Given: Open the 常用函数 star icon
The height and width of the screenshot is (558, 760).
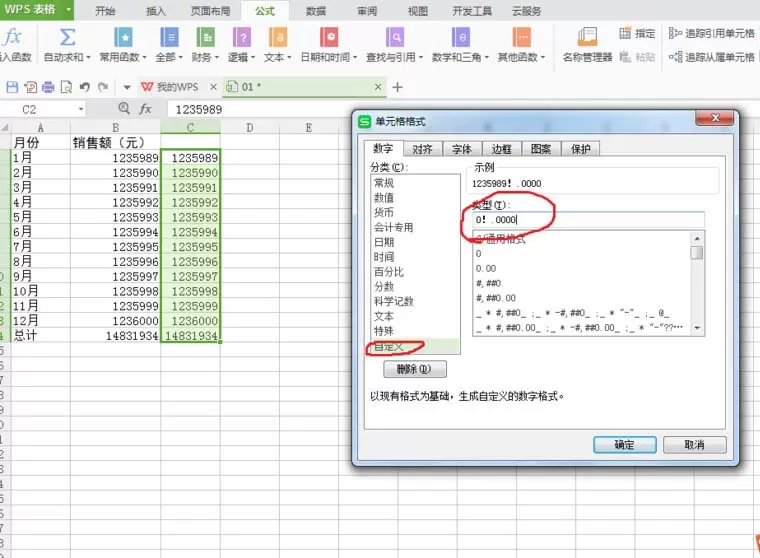Looking at the screenshot, I should pos(123,37).
